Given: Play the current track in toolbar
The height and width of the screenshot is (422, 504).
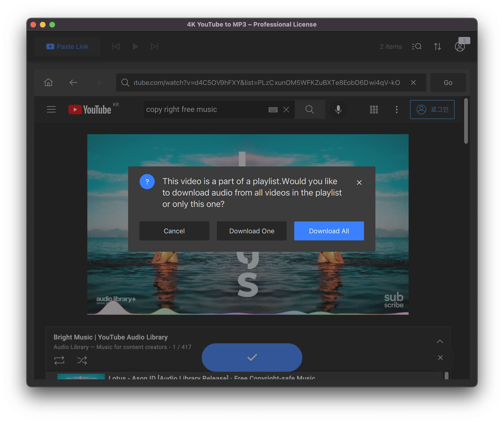Looking at the screenshot, I should tap(135, 46).
